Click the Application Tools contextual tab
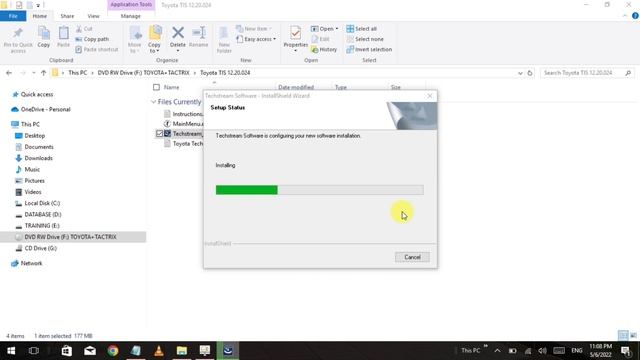The image size is (640, 360). (131, 4)
